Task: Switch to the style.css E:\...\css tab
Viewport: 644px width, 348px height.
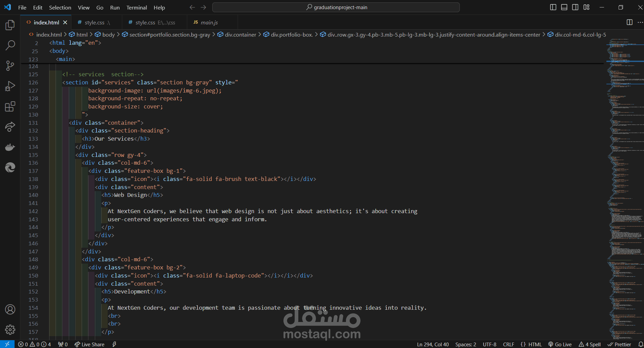Action: (x=155, y=22)
